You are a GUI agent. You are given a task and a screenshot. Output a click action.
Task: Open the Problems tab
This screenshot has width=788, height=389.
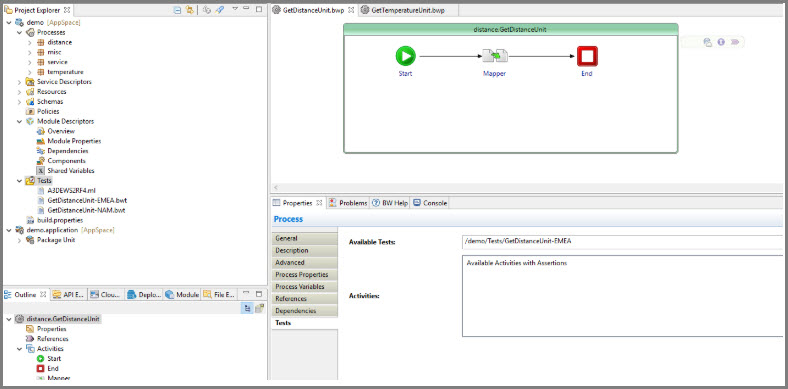coord(348,203)
